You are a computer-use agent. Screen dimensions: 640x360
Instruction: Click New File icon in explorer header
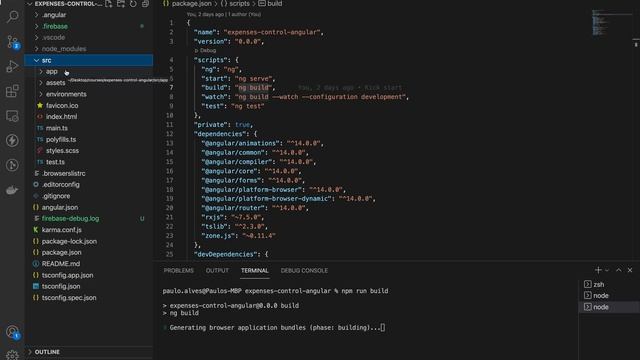109,4
